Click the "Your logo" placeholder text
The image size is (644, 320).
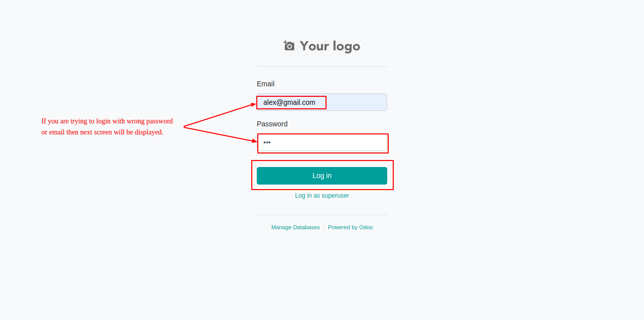330,46
